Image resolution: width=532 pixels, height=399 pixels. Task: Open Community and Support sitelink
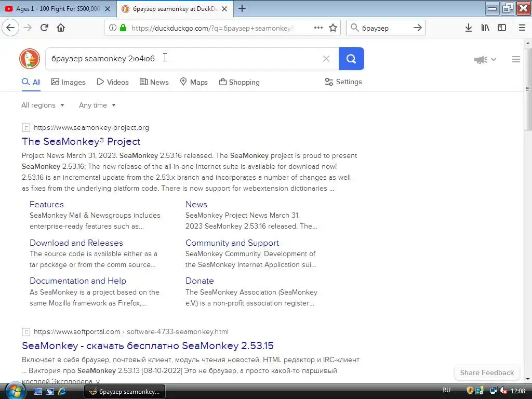coord(232,243)
